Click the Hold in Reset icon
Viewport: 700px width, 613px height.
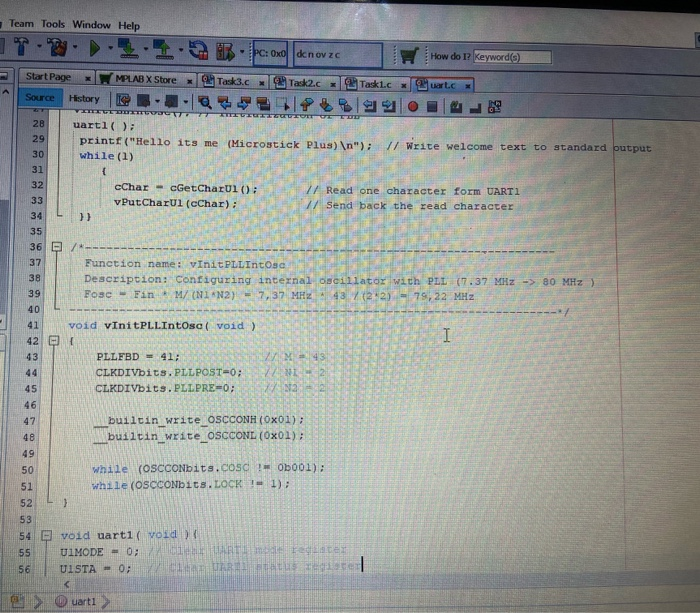click(198, 50)
